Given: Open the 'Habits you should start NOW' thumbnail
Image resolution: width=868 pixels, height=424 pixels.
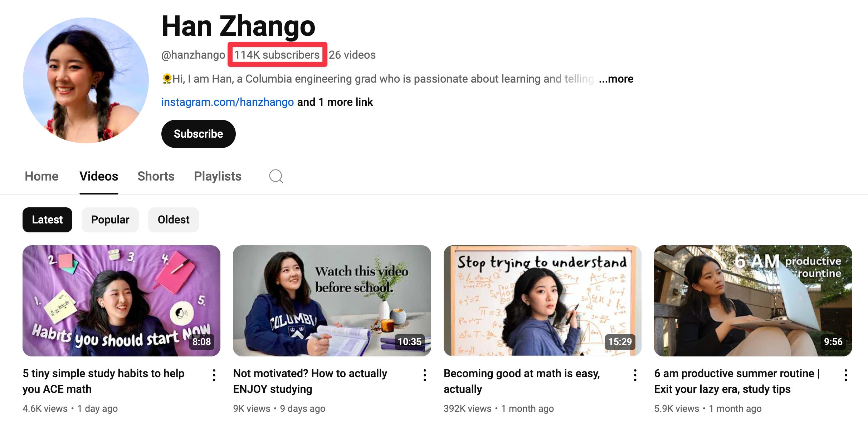Looking at the screenshot, I should (x=121, y=301).
